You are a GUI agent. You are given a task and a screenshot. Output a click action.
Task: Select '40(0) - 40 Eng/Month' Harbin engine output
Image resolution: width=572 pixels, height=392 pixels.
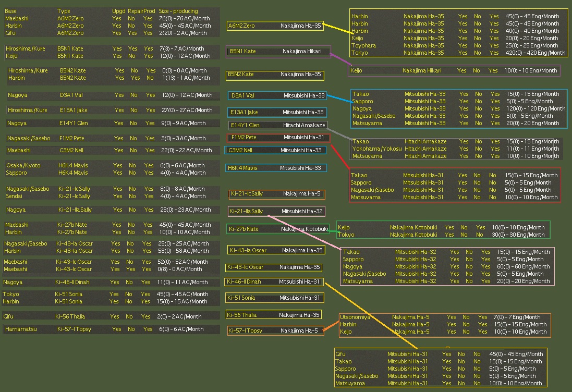tap(532, 31)
